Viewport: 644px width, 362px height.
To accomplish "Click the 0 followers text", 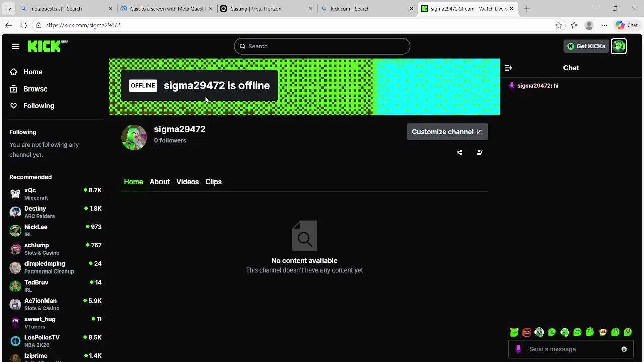I will pos(170,140).
